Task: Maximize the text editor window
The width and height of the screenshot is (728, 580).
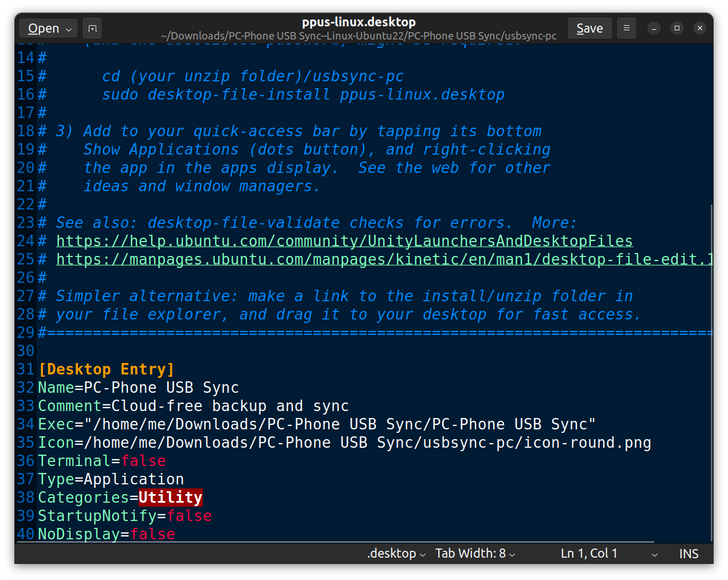Action: 677,28
